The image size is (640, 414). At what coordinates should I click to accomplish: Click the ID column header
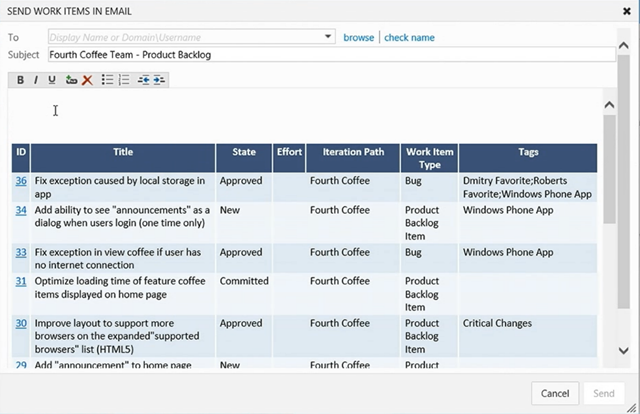(x=21, y=158)
